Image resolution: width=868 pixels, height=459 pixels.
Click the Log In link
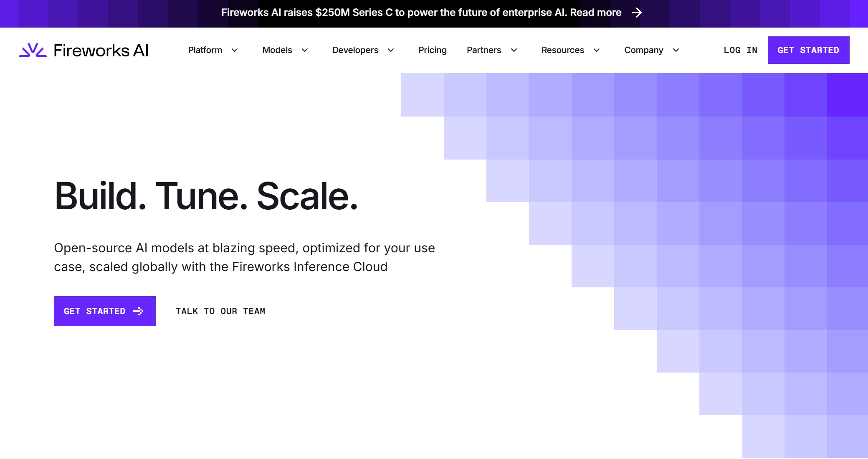coord(740,50)
